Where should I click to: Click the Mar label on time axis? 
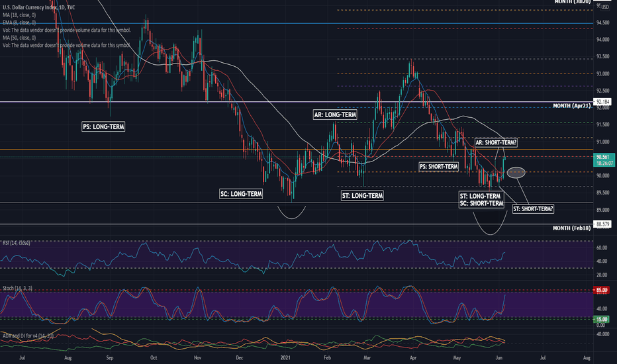(367, 358)
